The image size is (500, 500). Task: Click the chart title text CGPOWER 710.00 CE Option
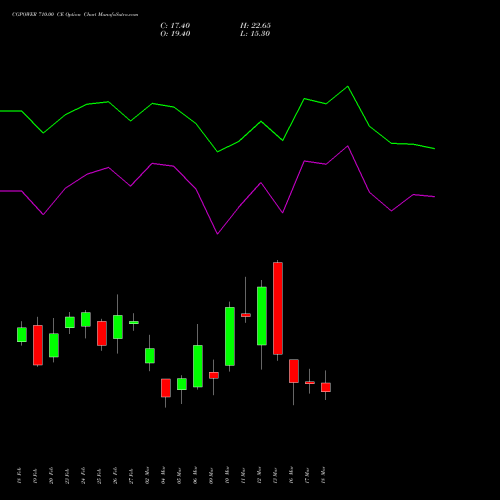click(47, 15)
